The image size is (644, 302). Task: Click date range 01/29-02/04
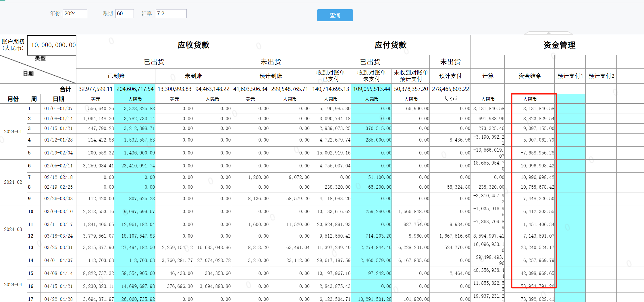tap(58, 153)
